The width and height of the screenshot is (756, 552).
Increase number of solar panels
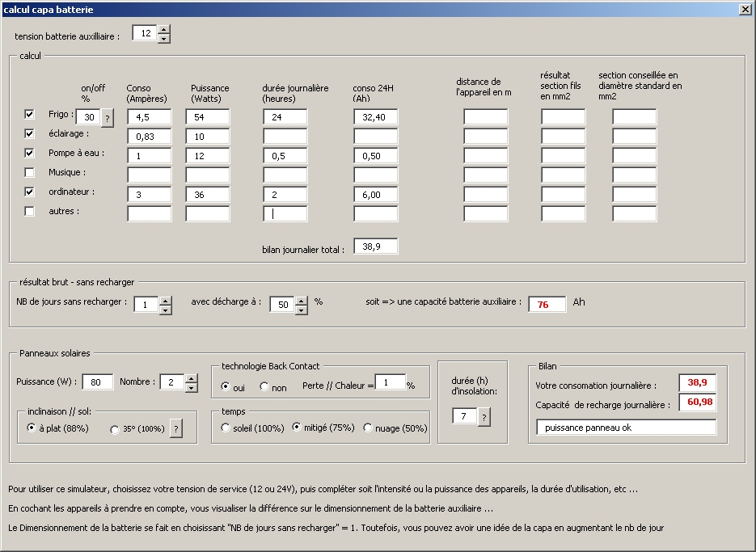pyautogui.click(x=192, y=377)
